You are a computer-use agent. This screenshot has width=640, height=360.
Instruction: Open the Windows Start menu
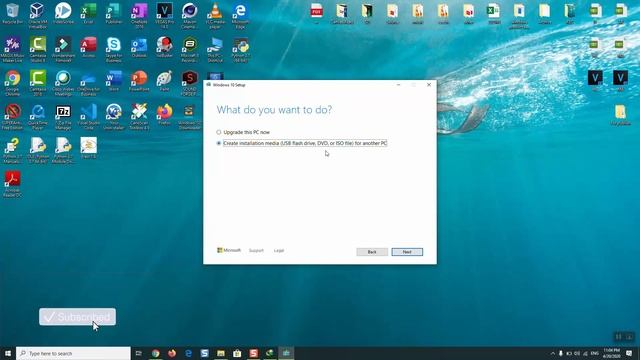click(x=8, y=353)
